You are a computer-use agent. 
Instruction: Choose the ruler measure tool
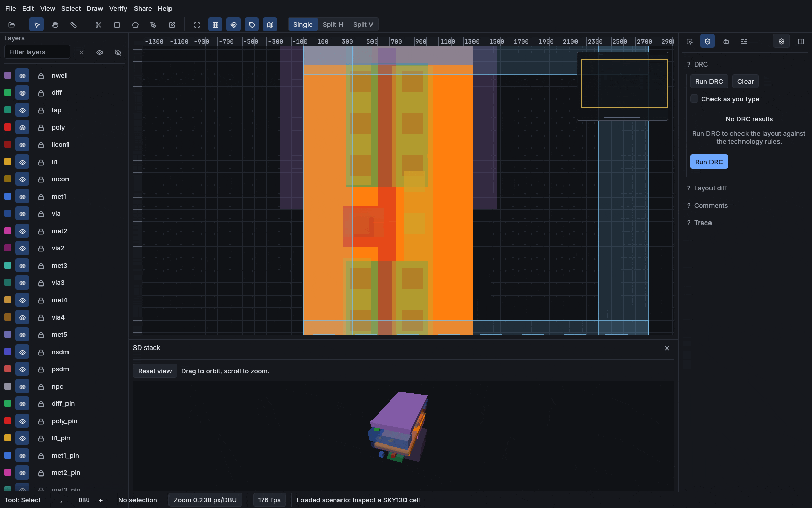pyautogui.click(x=74, y=25)
